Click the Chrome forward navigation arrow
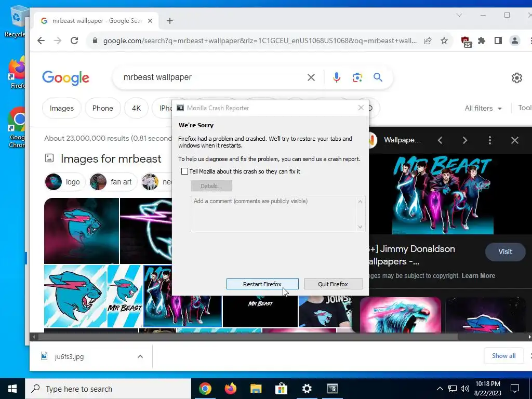 coord(58,41)
